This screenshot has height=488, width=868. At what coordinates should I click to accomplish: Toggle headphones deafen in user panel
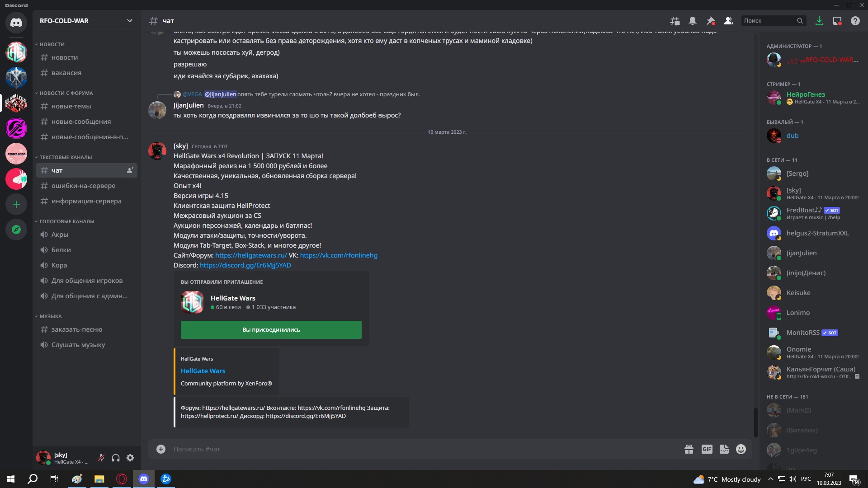(x=116, y=458)
